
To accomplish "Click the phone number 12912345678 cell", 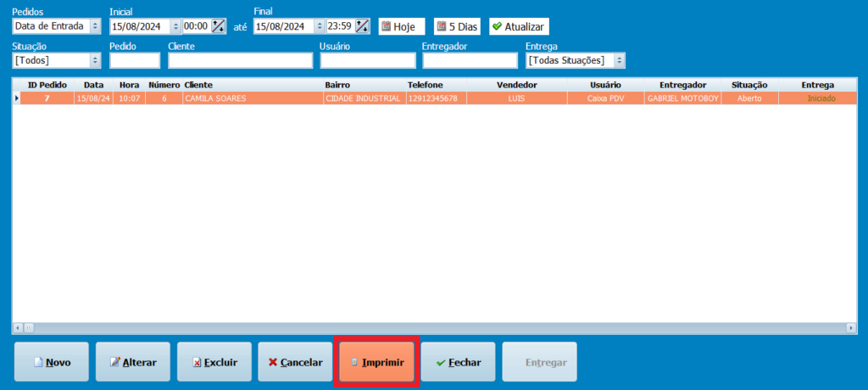I will tap(436, 98).
